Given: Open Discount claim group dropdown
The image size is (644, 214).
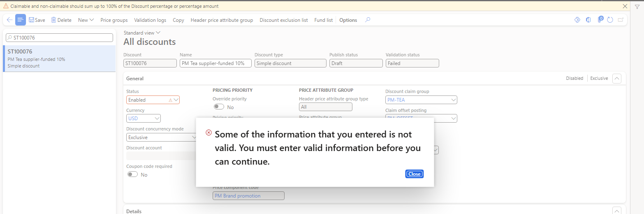Looking at the screenshot, I should 421,100.
